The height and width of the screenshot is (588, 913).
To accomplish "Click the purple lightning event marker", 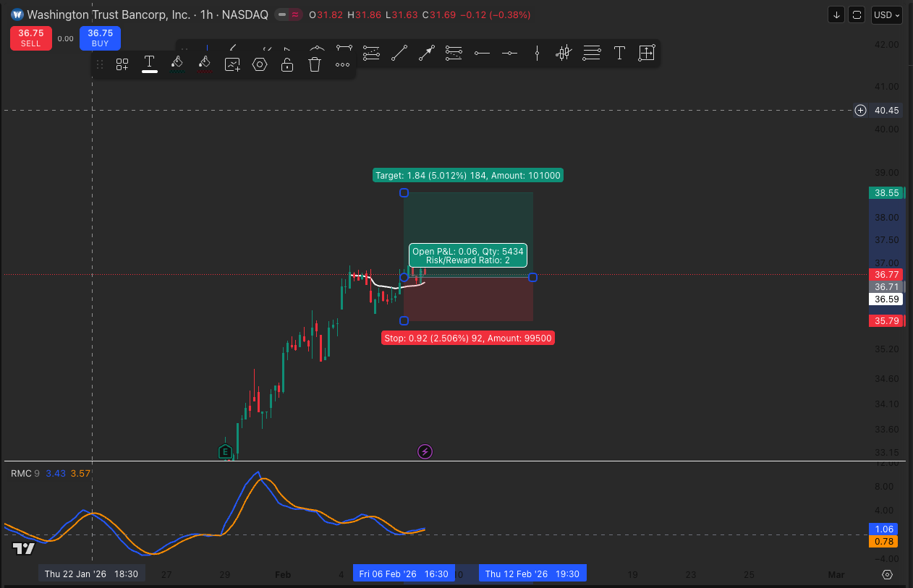I will [x=425, y=452].
